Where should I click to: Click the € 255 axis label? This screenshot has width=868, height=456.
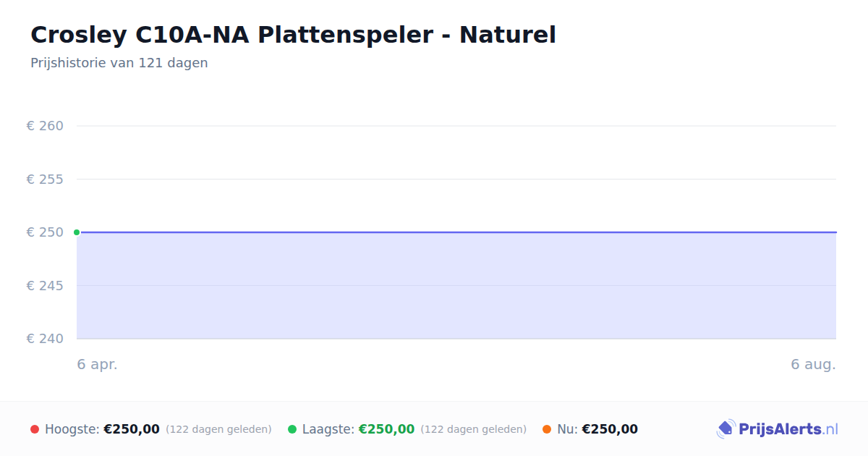45,179
